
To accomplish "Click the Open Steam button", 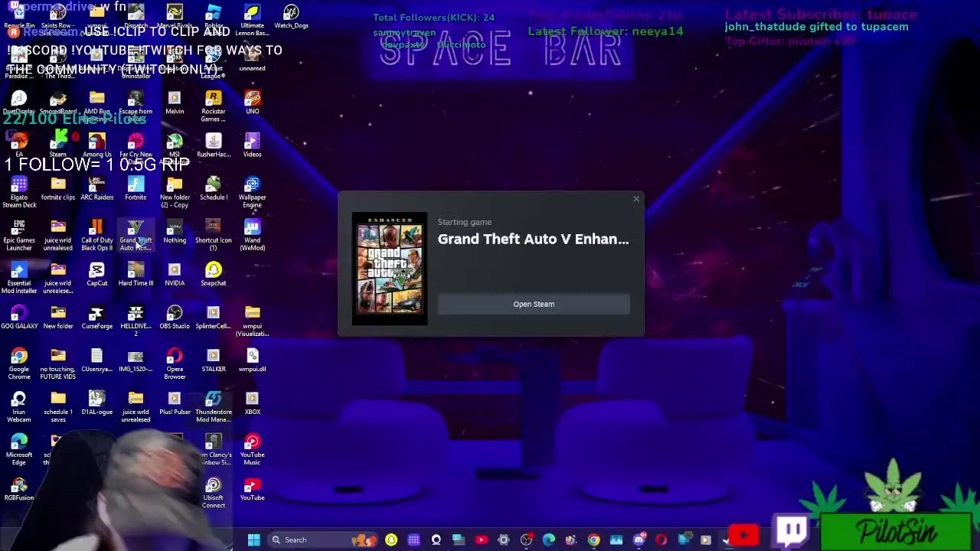I will click(x=534, y=304).
